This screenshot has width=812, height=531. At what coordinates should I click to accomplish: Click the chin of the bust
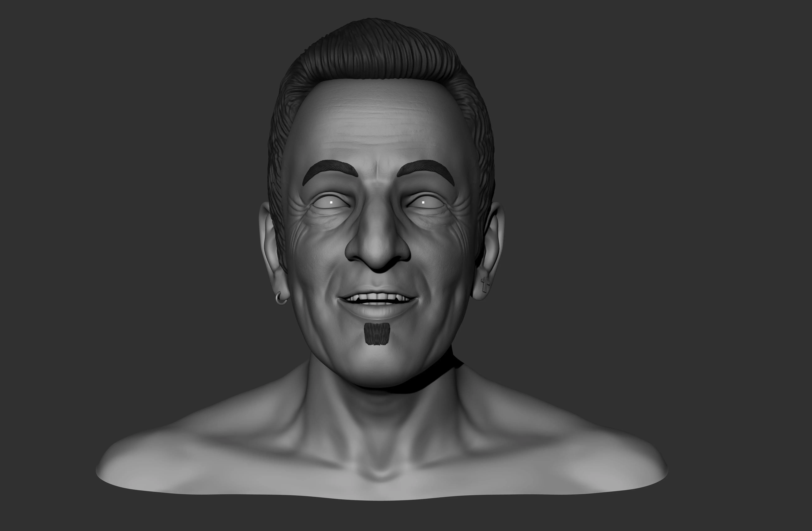coord(377,365)
